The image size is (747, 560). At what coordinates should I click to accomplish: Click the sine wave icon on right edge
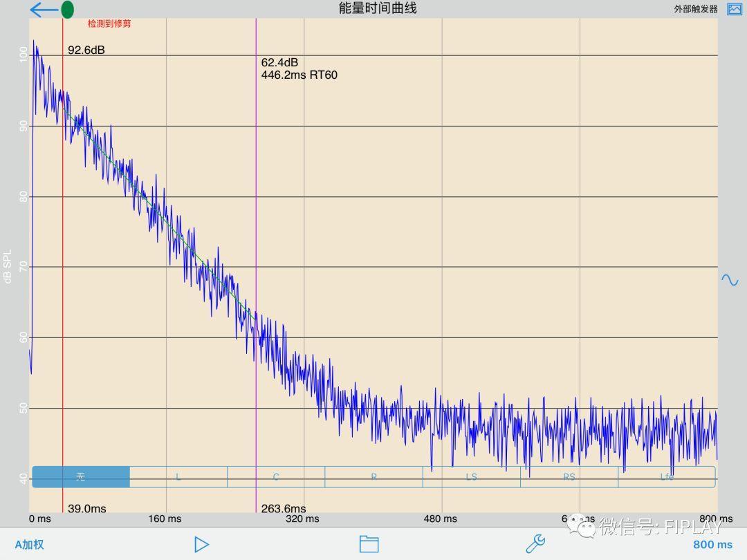click(x=730, y=279)
